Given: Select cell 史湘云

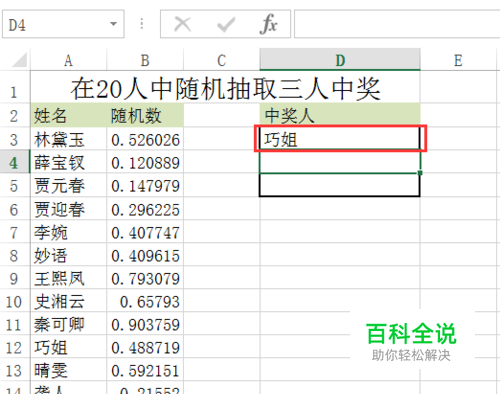Looking at the screenshot, I should point(68,301).
